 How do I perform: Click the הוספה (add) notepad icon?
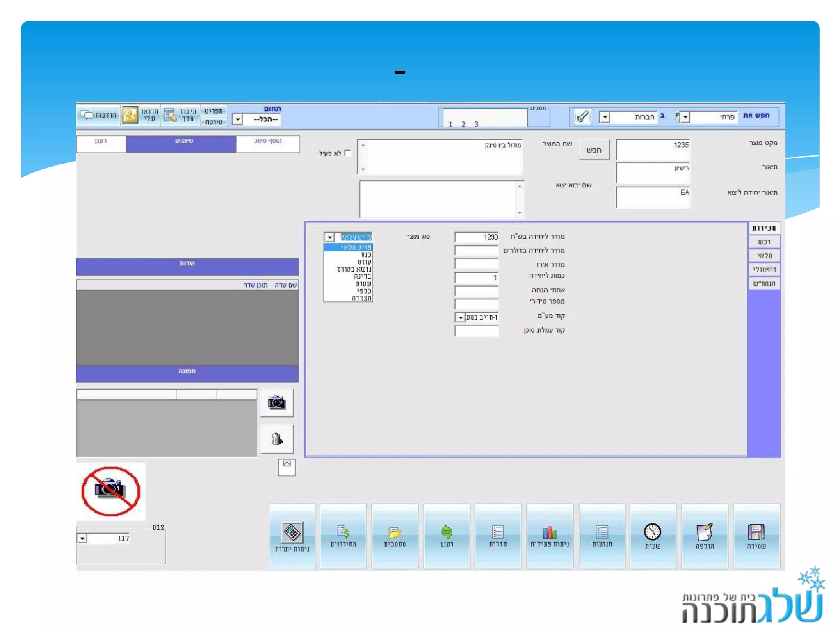[704, 532]
